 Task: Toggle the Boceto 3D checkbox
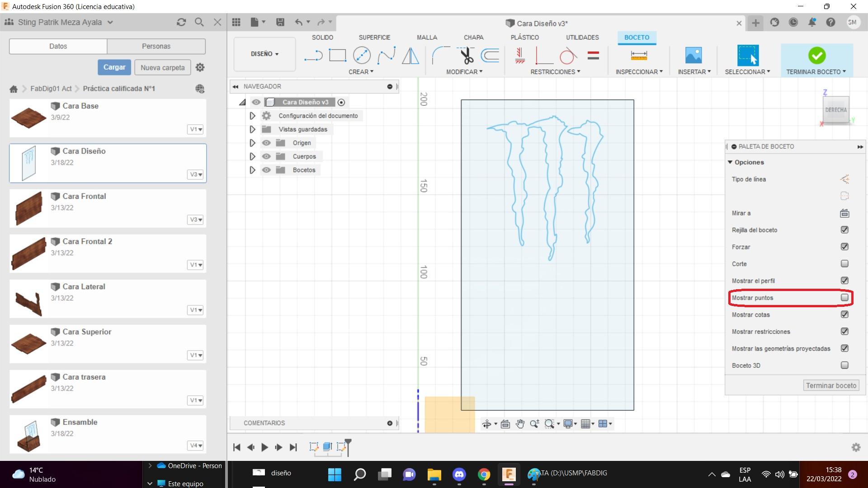pos(844,365)
